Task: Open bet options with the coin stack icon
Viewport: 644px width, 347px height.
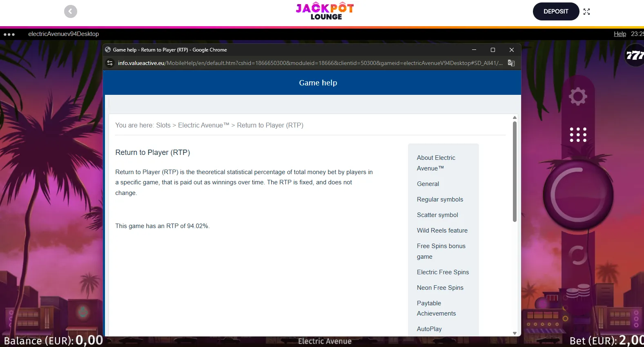Action: [x=578, y=291]
